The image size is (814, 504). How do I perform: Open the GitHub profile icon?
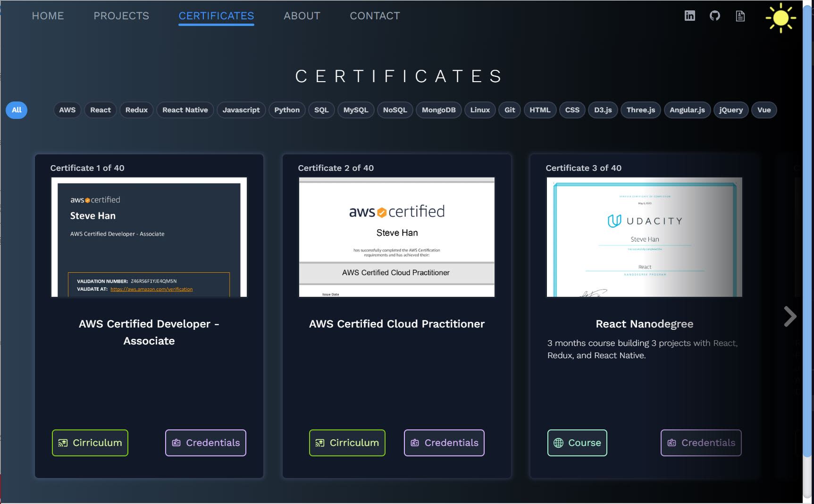[x=715, y=16]
